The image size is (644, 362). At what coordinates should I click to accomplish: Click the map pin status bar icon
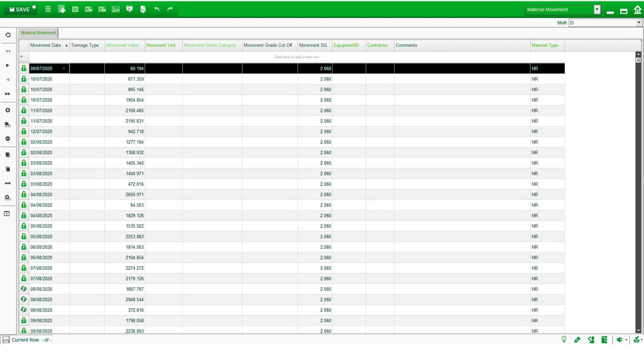pos(564,340)
